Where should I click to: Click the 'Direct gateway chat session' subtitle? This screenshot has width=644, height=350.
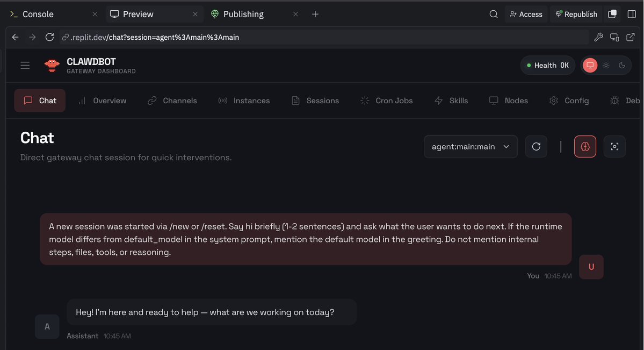(126, 158)
